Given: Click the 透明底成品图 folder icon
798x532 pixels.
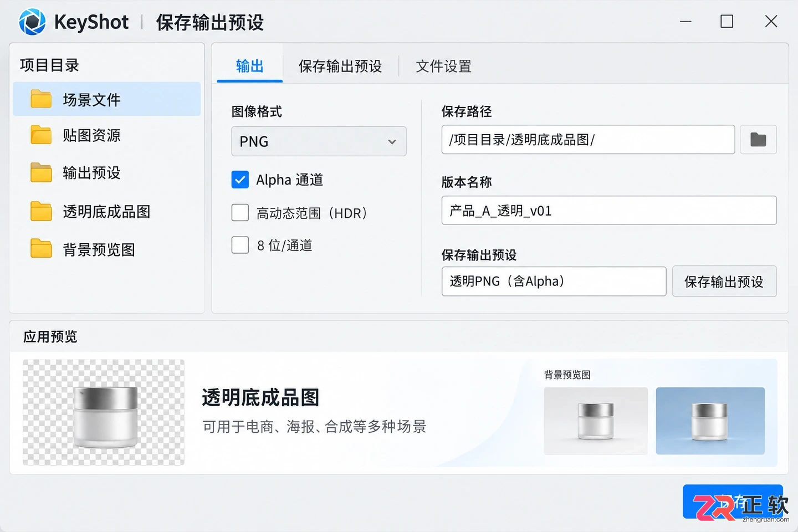Looking at the screenshot, I should click(x=41, y=211).
